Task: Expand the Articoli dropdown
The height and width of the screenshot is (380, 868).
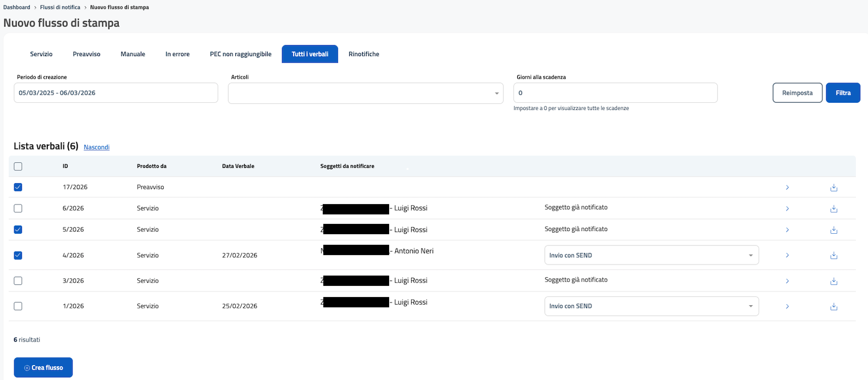Action: tap(366, 93)
